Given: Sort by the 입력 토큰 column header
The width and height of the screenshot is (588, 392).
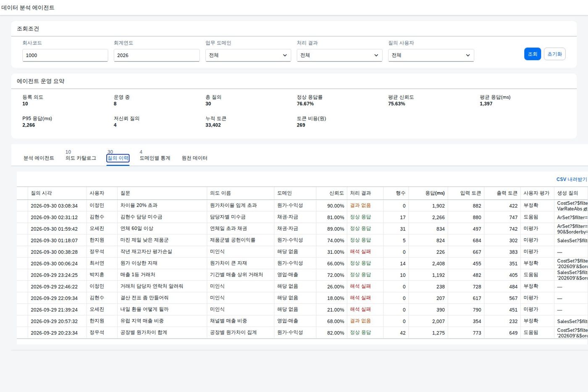Looking at the screenshot, I should 466,193.
